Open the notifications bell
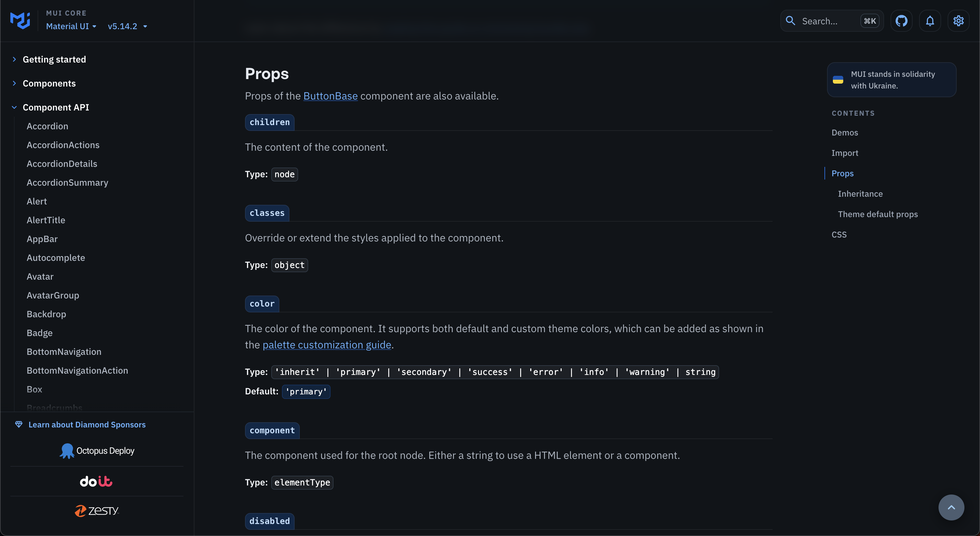Image resolution: width=980 pixels, height=536 pixels. (930, 20)
